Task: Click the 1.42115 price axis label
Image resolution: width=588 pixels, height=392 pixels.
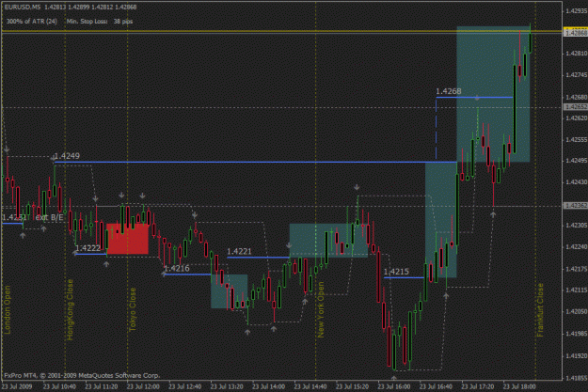Action: [577, 290]
